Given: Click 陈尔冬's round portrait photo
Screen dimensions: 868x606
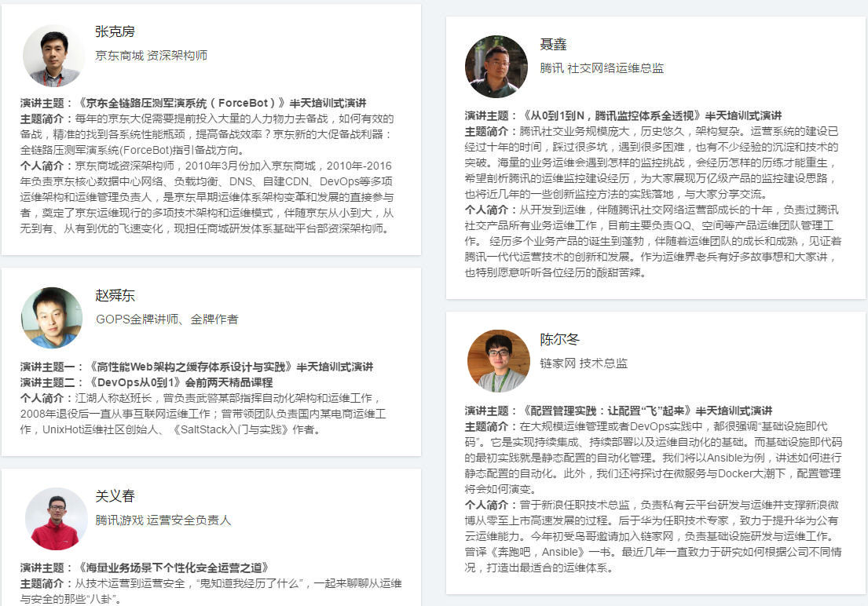Looking at the screenshot, I should (x=499, y=361).
